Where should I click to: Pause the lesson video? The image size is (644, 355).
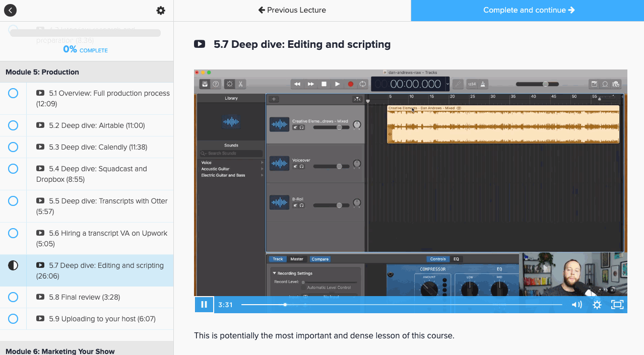204,304
